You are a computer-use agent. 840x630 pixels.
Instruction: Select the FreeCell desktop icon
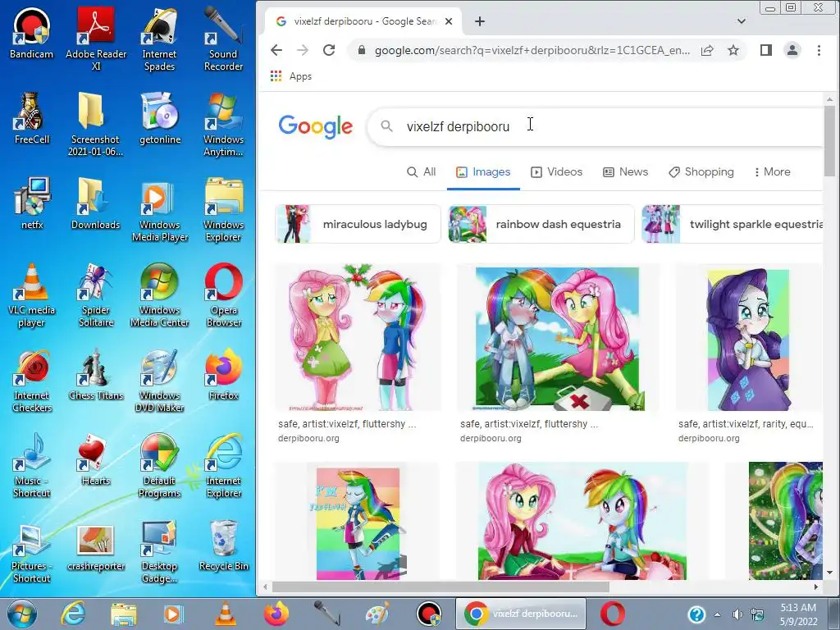tap(32, 118)
